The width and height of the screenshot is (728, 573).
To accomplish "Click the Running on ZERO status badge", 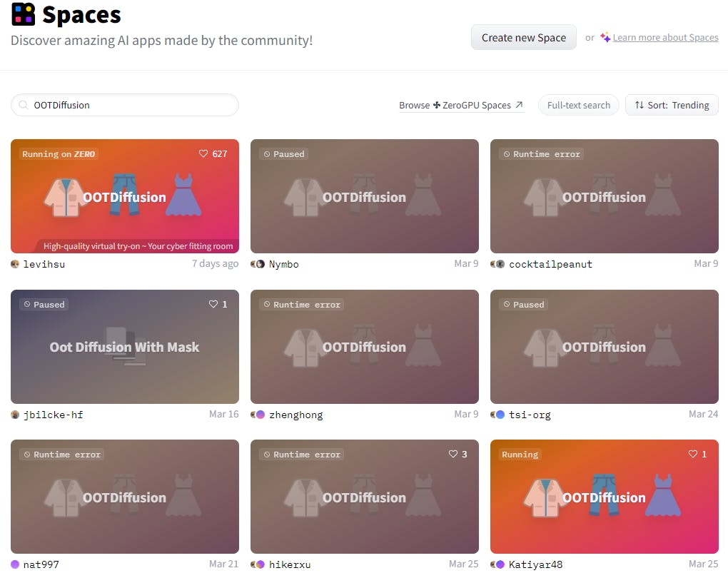I will (59, 154).
